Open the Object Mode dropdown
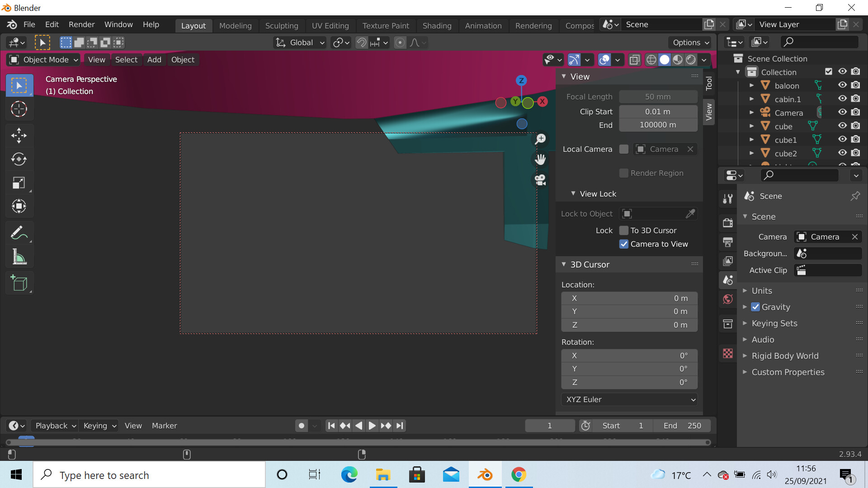 coord(42,59)
